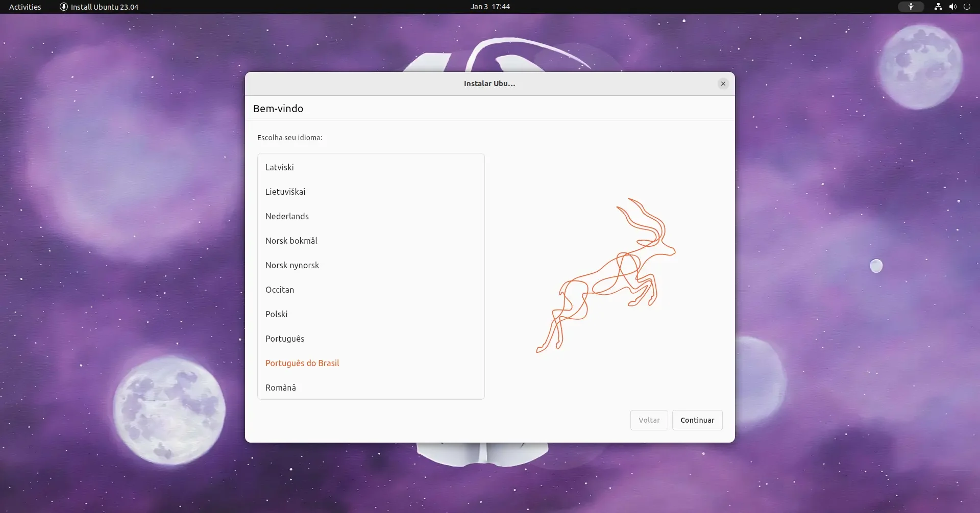Choose Română language
This screenshot has height=513, width=980.
pos(371,388)
